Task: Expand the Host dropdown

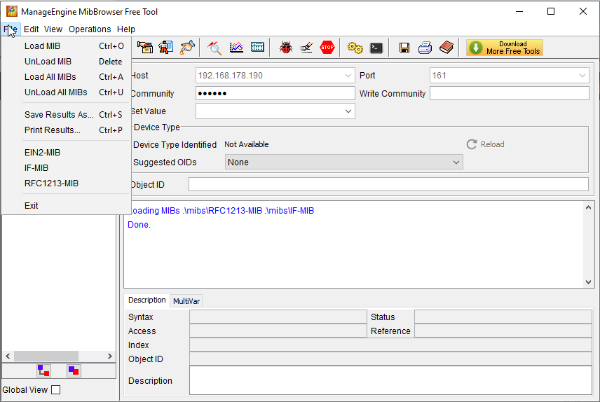Action: pos(348,75)
